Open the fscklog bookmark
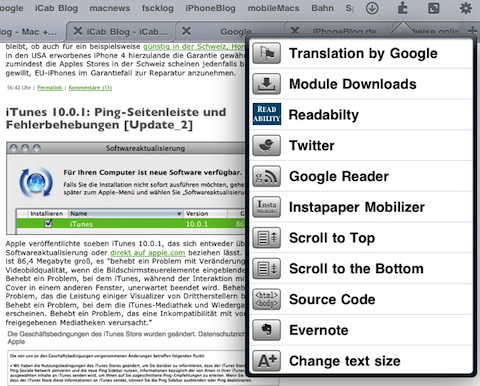480x386 pixels. click(158, 8)
